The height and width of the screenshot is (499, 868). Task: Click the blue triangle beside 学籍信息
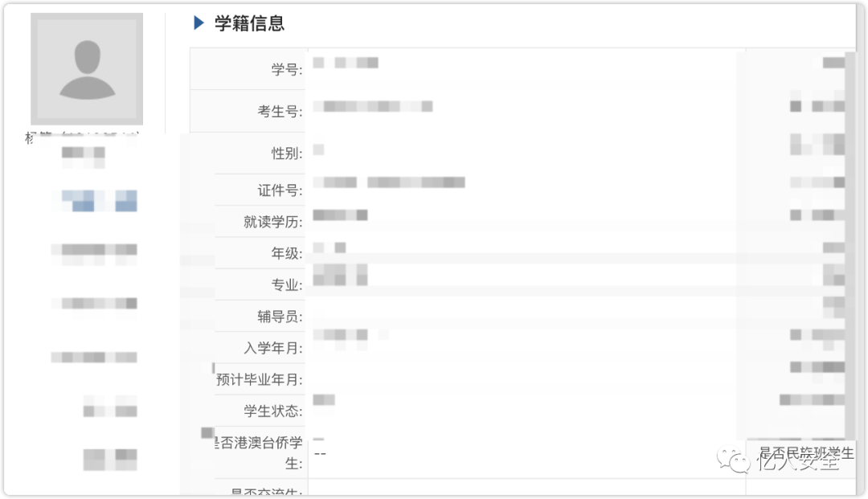tap(199, 22)
